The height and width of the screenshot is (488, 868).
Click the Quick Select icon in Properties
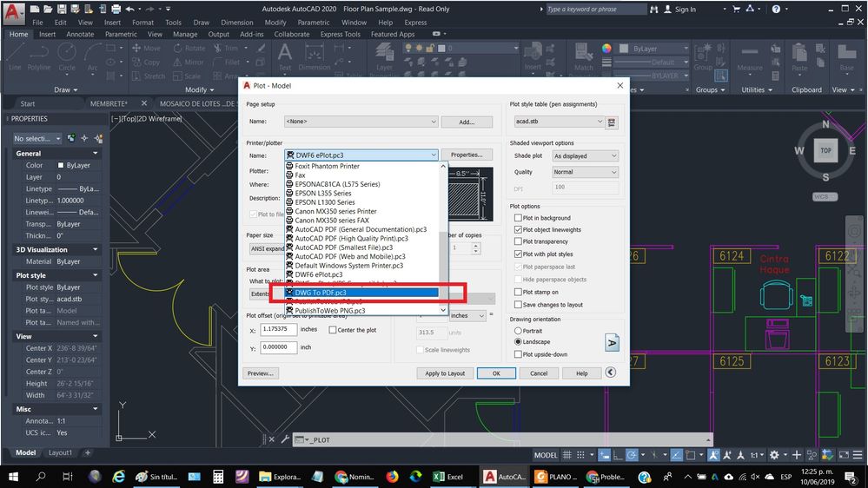pos(98,138)
